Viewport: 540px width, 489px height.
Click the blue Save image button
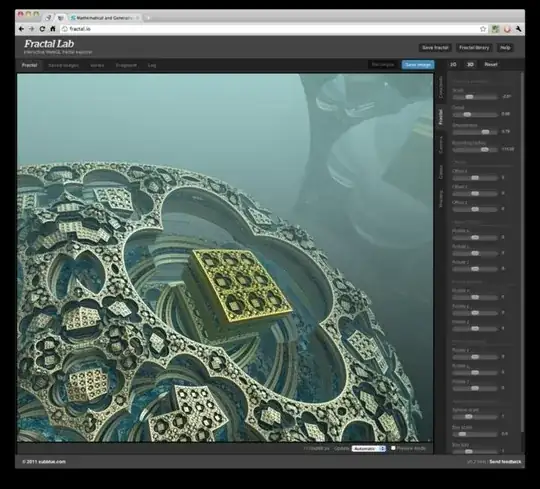tap(418, 64)
